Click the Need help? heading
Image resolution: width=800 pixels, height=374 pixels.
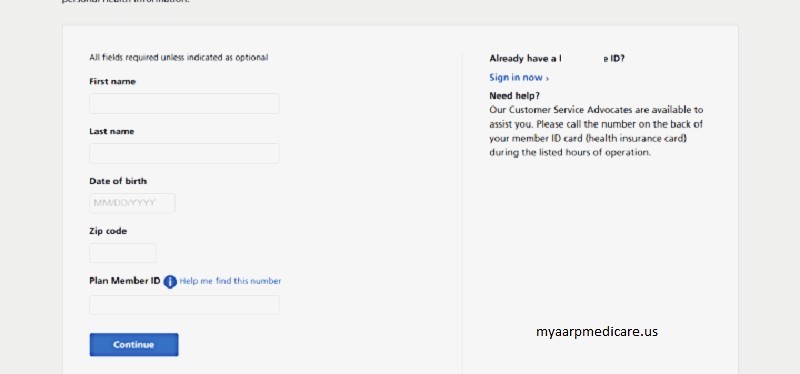click(x=514, y=96)
